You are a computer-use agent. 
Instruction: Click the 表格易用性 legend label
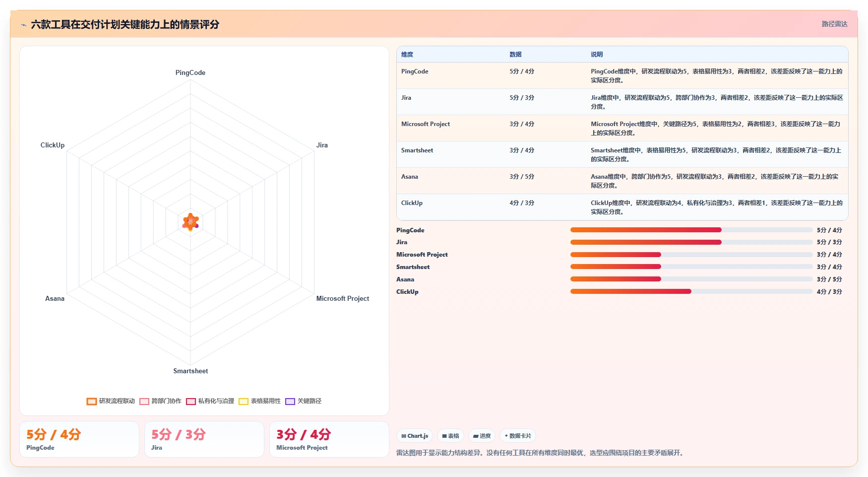pyautogui.click(x=266, y=401)
